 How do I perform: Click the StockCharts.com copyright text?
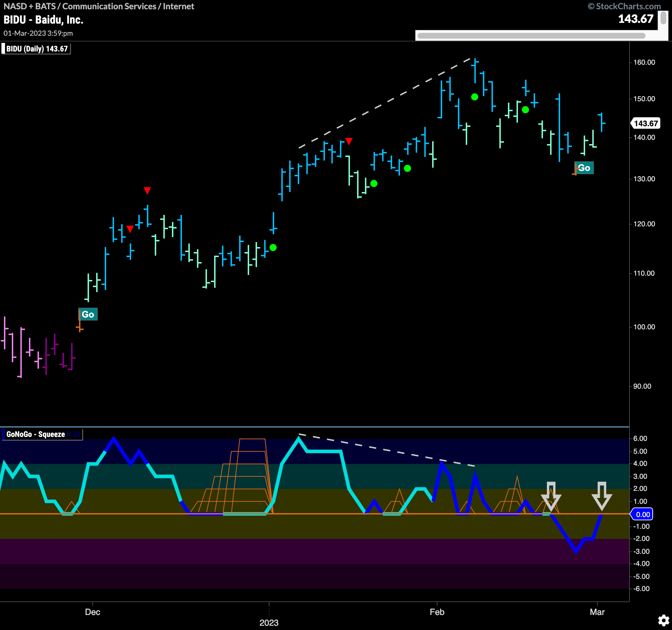pos(624,6)
